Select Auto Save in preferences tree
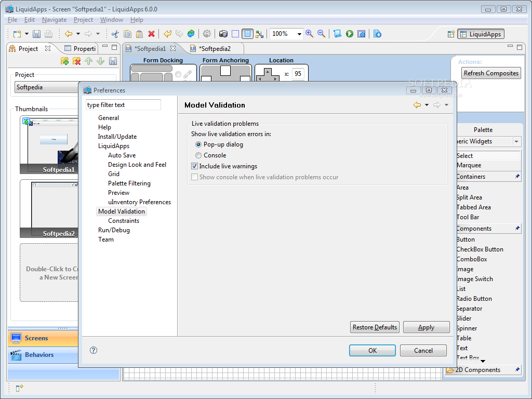The width and height of the screenshot is (532, 399). (x=122, y=155)
